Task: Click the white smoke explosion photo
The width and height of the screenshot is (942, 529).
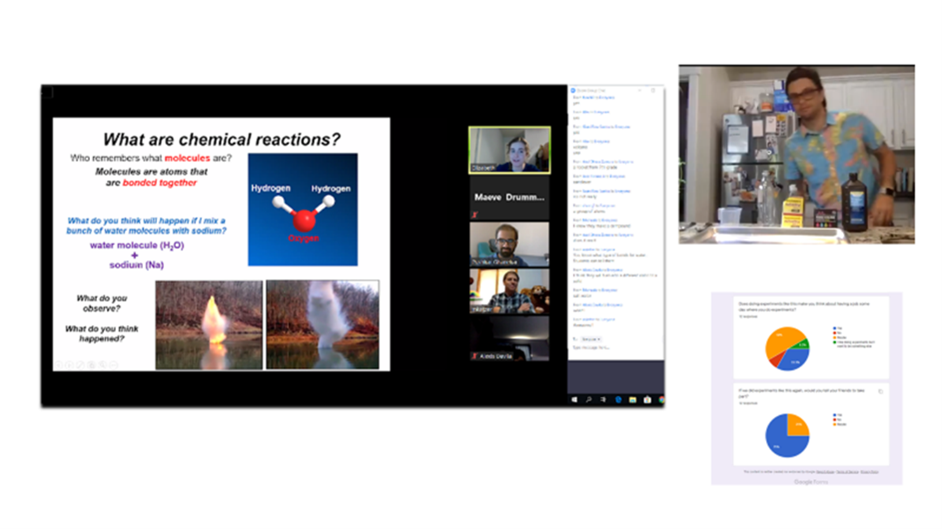Action: [322, 324]
